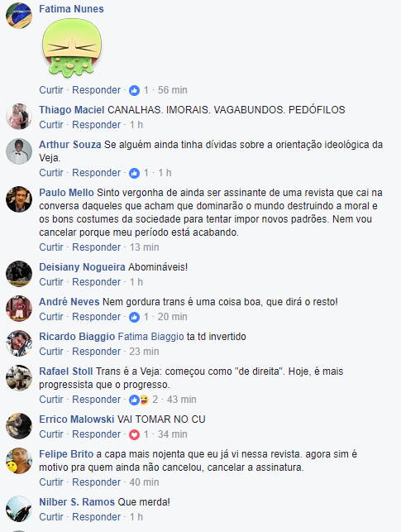This screenshot has width=401, height=532.
Task: Open Paulo Mello's profile avatar
Action: (x=19, y=199)
